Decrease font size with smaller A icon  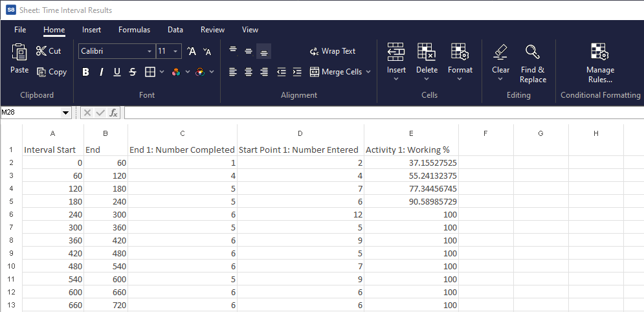click(207, 51)
